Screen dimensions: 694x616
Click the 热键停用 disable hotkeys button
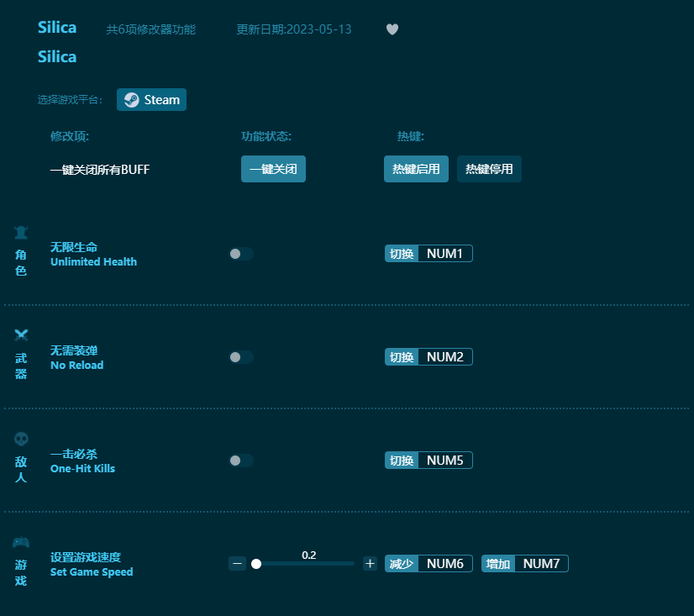(x=488, y=169)
